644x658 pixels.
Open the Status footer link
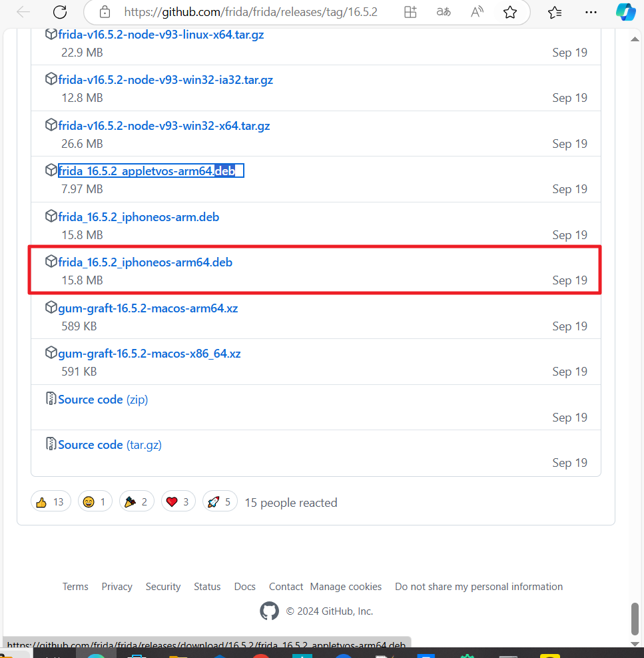[207, 587]
